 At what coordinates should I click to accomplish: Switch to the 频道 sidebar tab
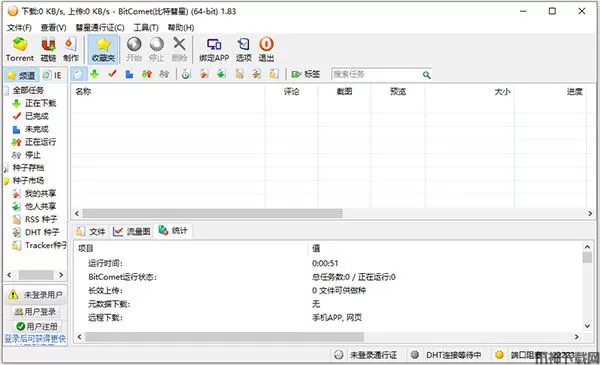pos(21,75)
